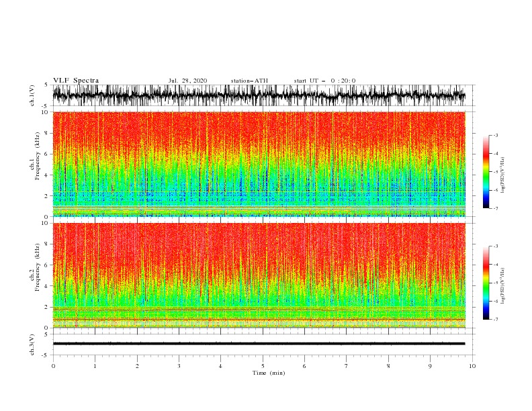
Task: Click the time axis end tick label "10"
Action: [x=472, y=366]
